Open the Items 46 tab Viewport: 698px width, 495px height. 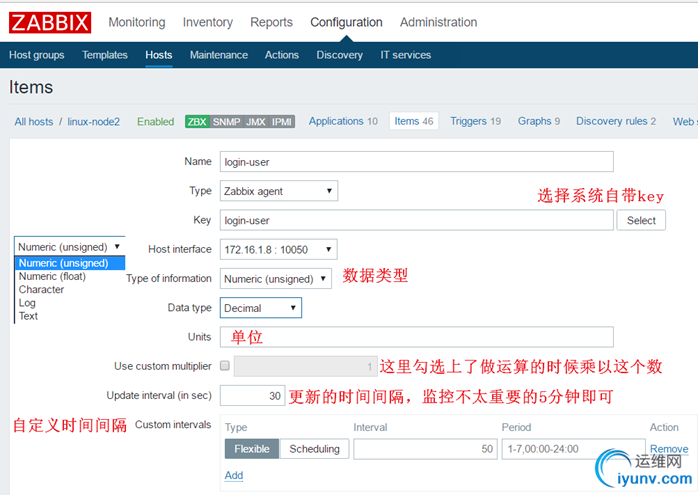(x=414, y=121)
